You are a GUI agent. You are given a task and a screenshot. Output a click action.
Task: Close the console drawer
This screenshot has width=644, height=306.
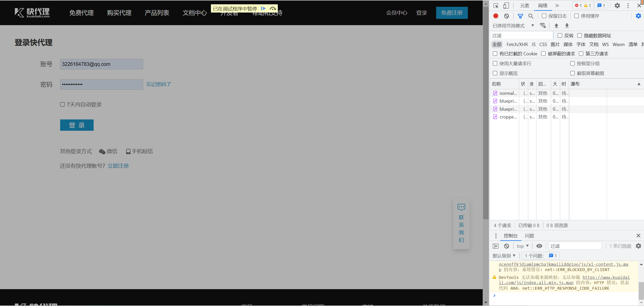(x=638, y=236)
